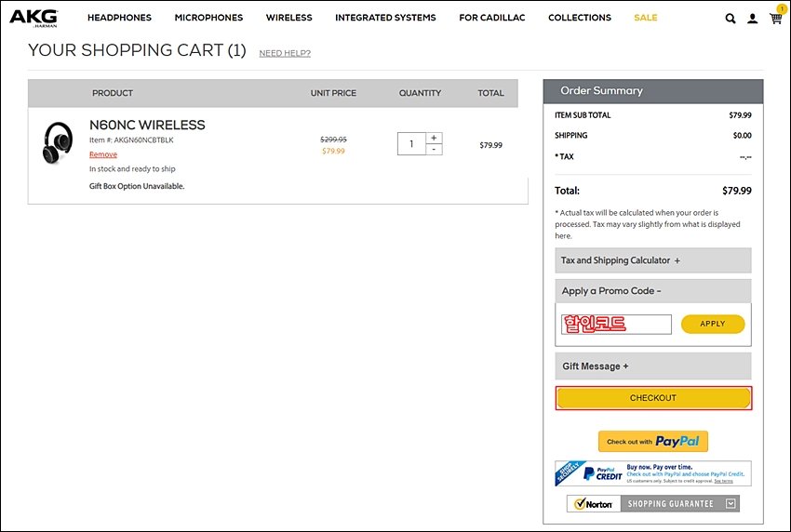Collapse the Apply a Promo Code section
Viewport: 791px width, 532px height.
click(652, 291)
